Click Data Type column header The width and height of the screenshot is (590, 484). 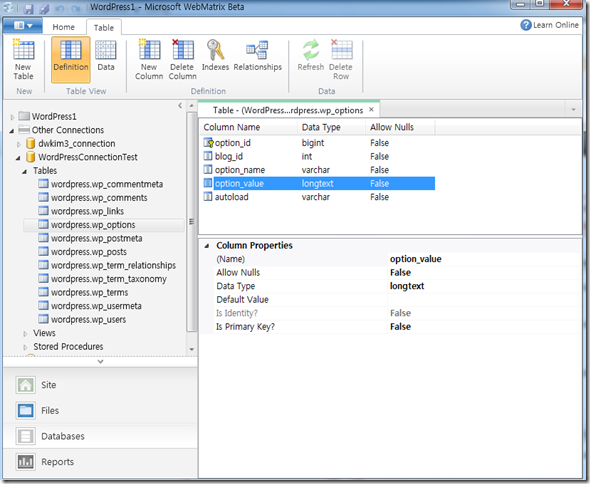coord(332,127)
